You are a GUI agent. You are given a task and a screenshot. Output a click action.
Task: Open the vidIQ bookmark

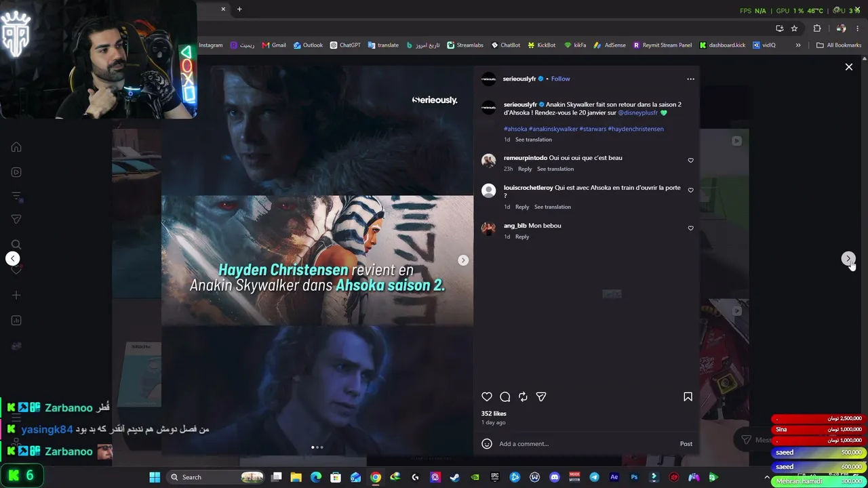coord(764,45)
